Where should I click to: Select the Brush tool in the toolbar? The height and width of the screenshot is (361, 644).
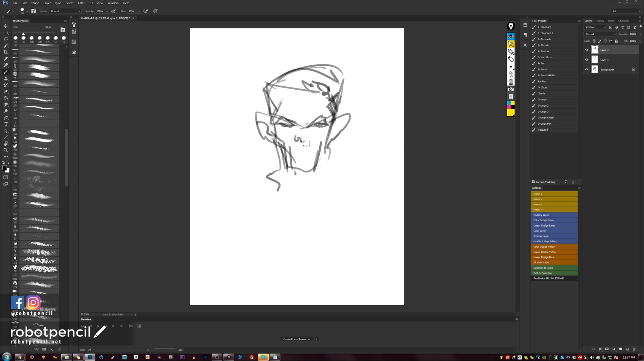point(6,72)
